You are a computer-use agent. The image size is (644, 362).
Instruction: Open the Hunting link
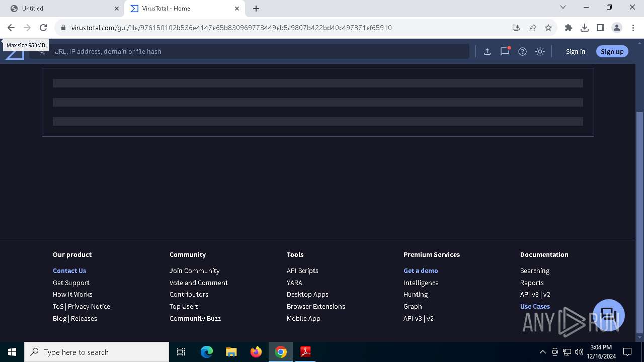tap(416, 294)
